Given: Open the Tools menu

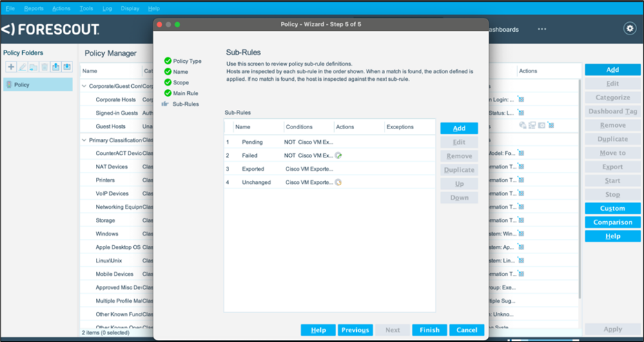Looking at the screenshot, I should coord(86,8).
